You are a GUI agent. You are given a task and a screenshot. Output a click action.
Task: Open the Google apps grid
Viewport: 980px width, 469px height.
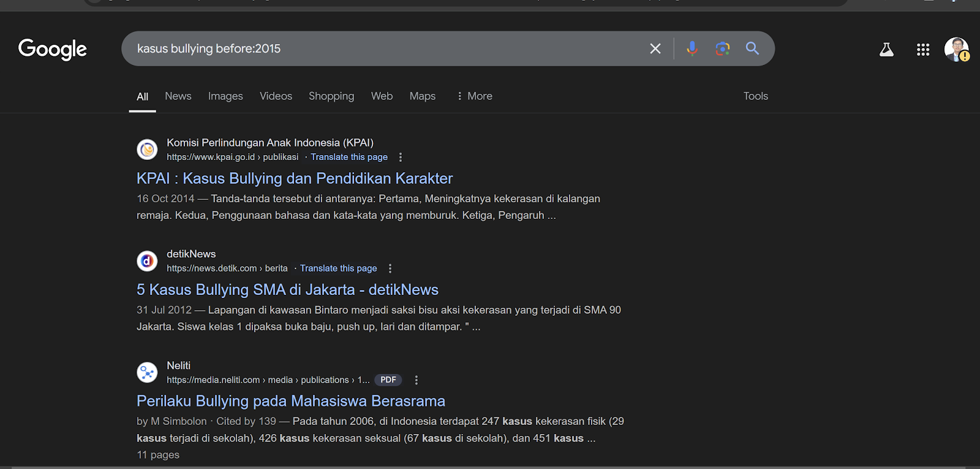click(923, 50)
